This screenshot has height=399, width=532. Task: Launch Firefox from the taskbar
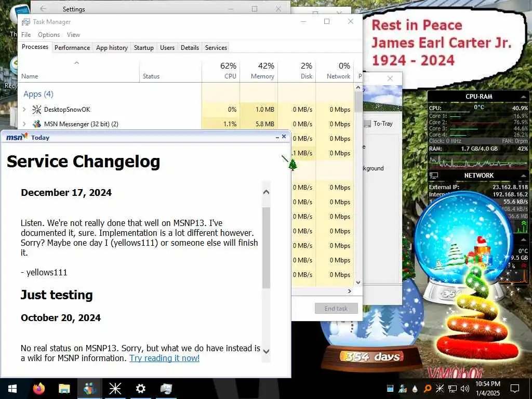(39, 389)
